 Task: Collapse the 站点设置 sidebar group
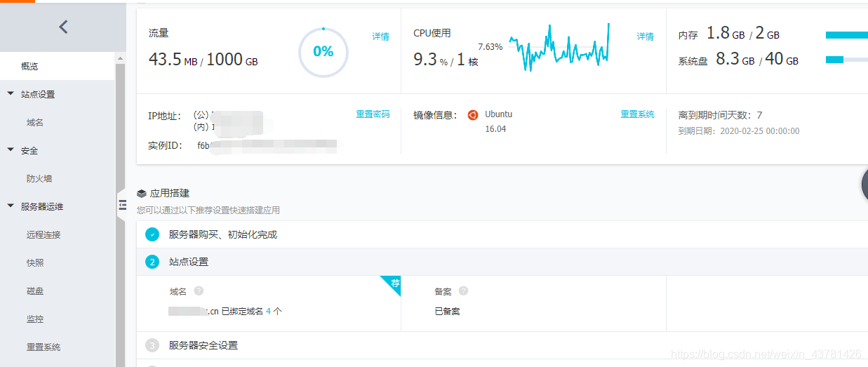pos(11,93)
